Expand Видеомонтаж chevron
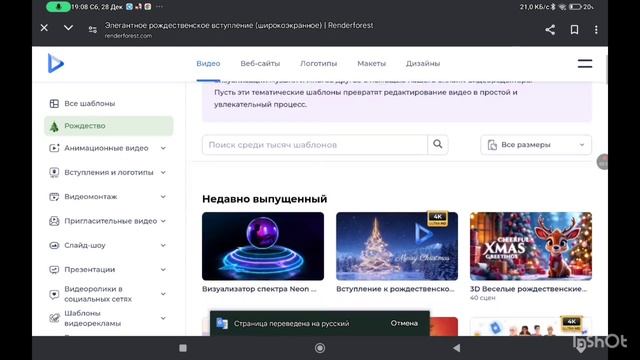Viewport: 640px width, 360px height. tap(163, 197)
